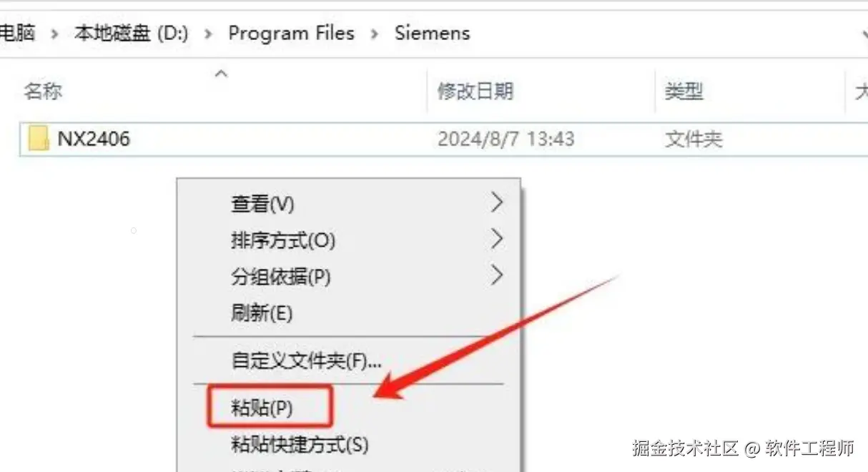Expand the chevron after Program Files

(x=375, y=34)
